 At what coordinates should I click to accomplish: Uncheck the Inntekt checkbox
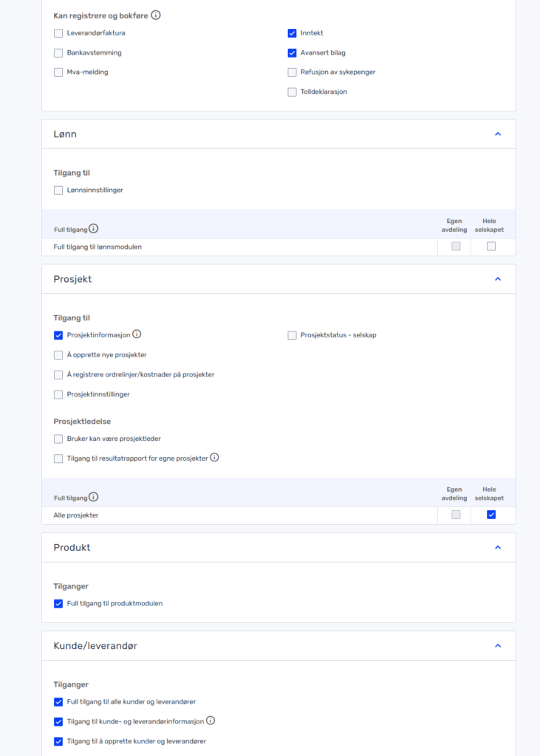(292, 33)
